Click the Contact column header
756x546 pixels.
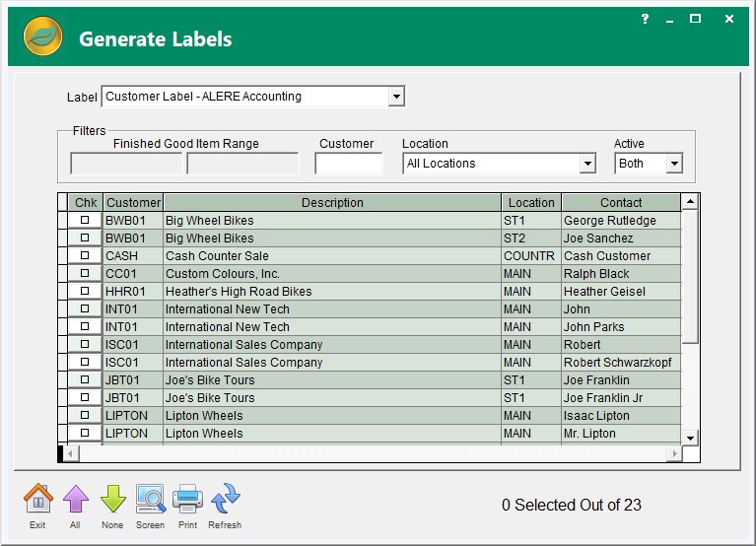coord(621,202)
